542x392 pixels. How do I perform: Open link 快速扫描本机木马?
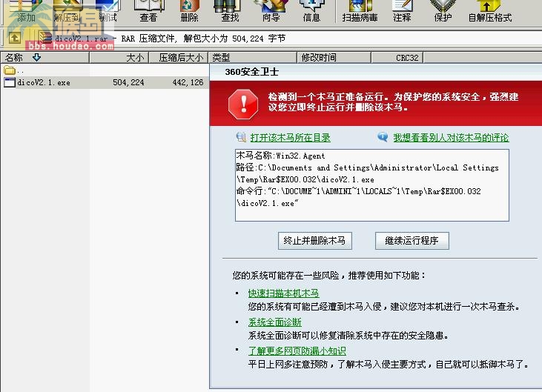[283, 293]
